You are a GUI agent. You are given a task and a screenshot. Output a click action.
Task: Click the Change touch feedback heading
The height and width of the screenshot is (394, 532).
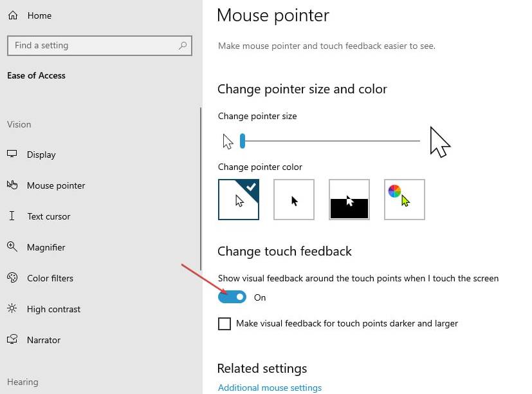coord(284,251)
